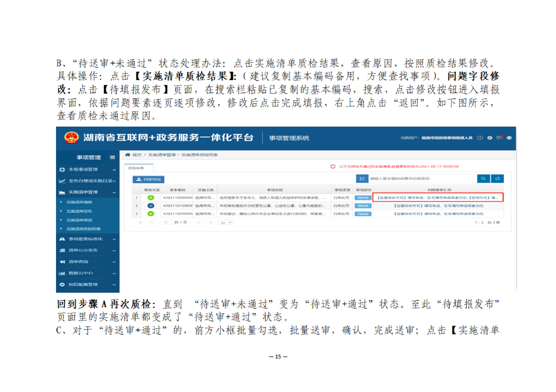
Task: Select 实施清单质检结果 in the sidebar
Action: pos(83,229)
